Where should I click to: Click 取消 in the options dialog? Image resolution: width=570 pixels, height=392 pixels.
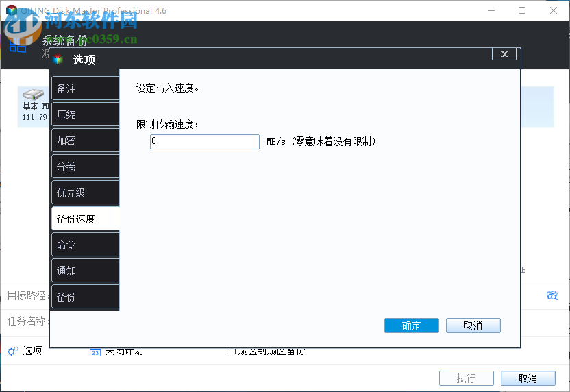pos(473,326)
